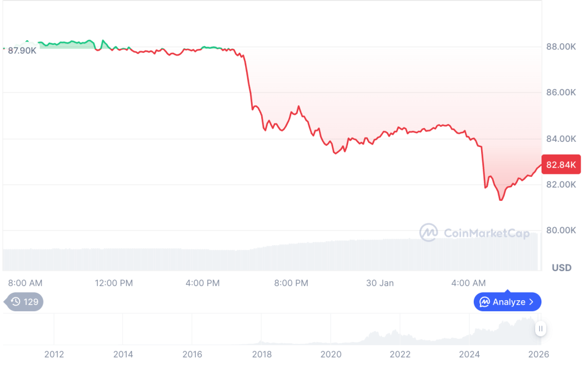Viewport: 588px width, 368px height.
Task: Click the 87.90K opening price label
Action: point(22,51)
